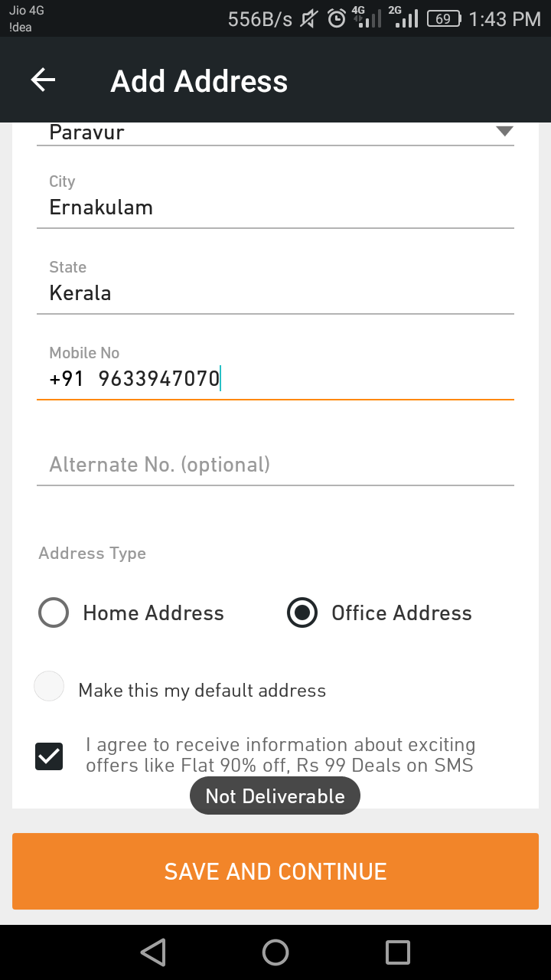551x980 pixels.
Task: Uncheck the SMS offers agreement checkbox
Action: tap(49, 756)
